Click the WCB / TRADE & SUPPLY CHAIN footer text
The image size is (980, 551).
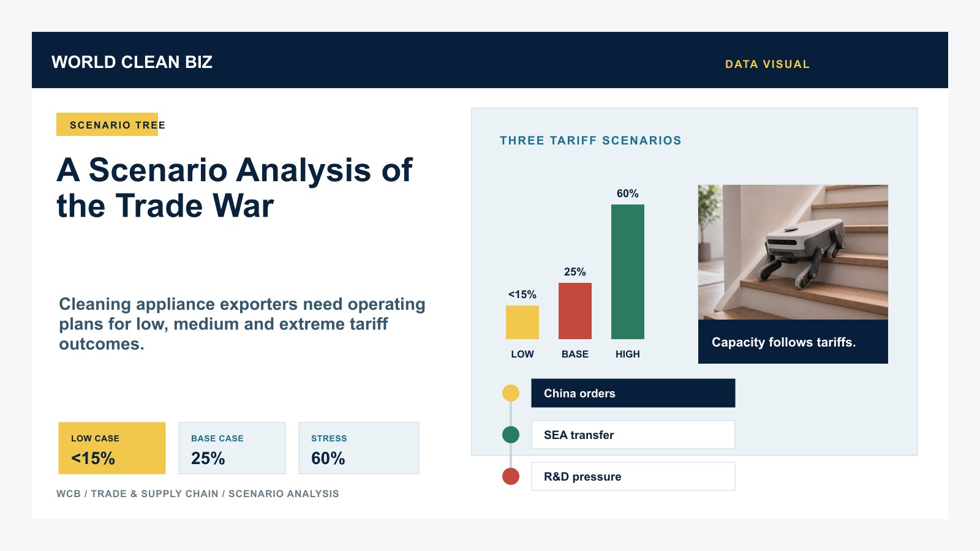pos(197,493)
